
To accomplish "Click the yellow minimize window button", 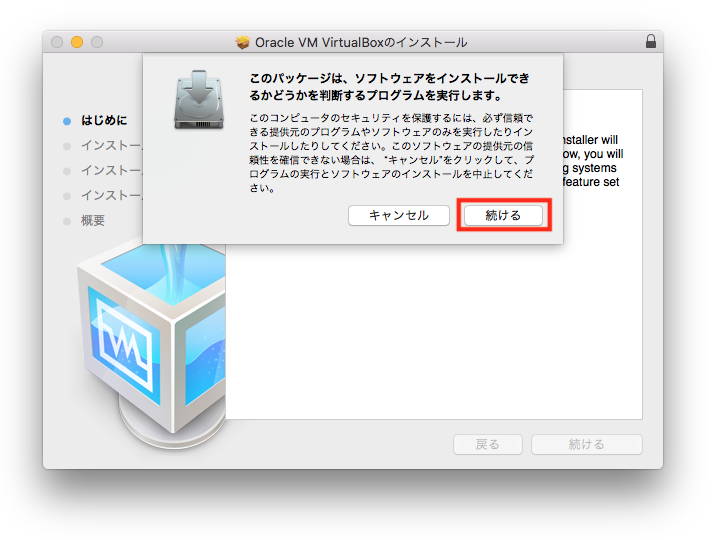I will (77, 42).
